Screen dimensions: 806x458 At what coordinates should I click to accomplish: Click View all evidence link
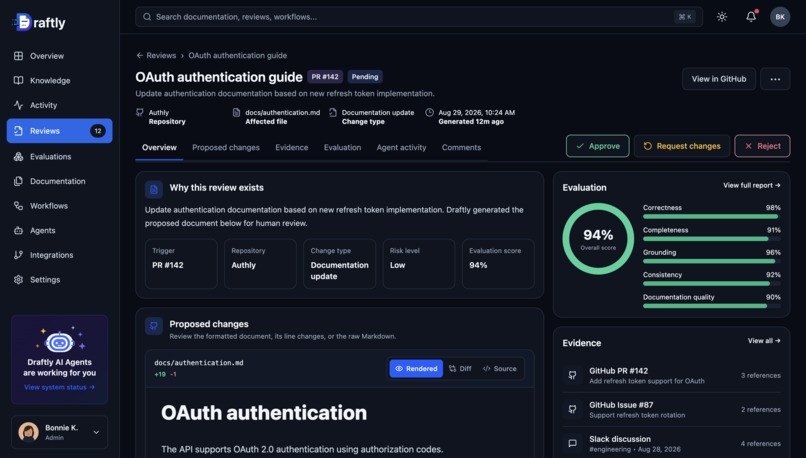tap(764, 341)
